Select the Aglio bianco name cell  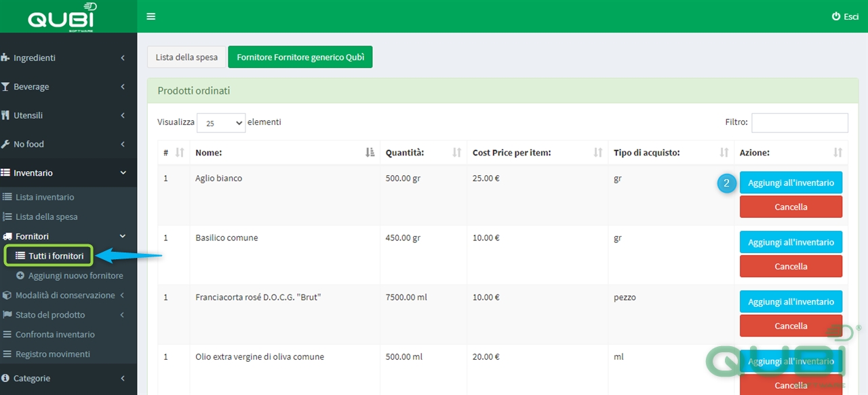(x=285, y=195)
